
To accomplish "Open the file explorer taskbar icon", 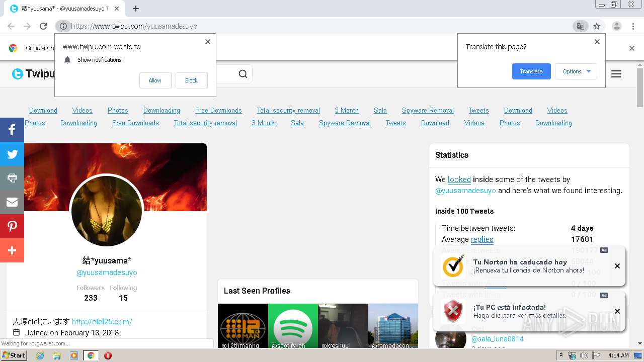I will pos(57,355).
